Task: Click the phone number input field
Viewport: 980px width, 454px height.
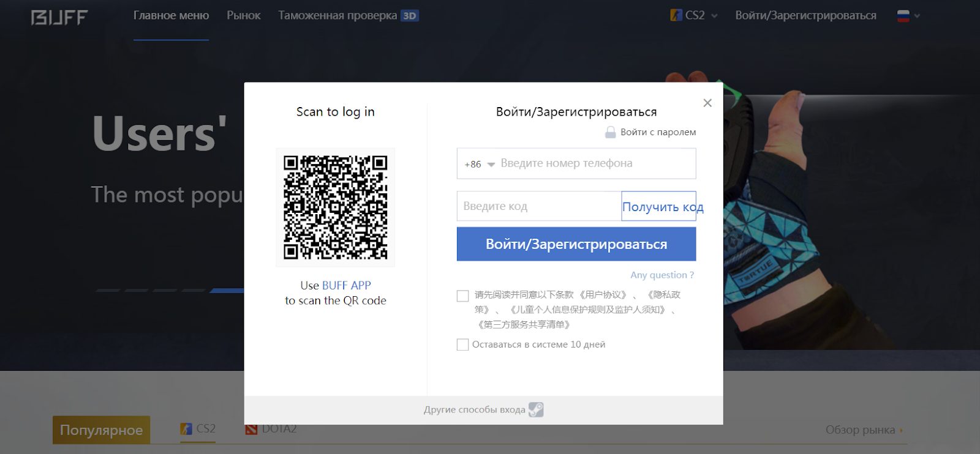Action: pos(594,163)
